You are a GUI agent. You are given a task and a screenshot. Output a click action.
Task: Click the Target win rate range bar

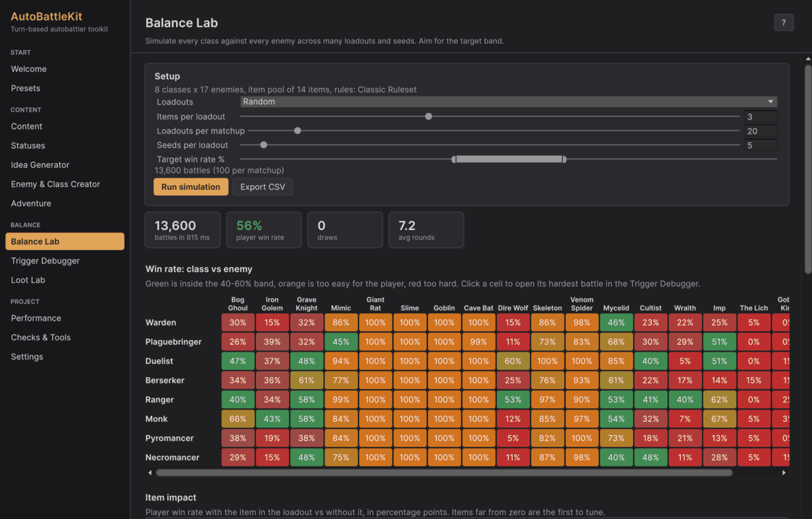click(x=509, y=159)
